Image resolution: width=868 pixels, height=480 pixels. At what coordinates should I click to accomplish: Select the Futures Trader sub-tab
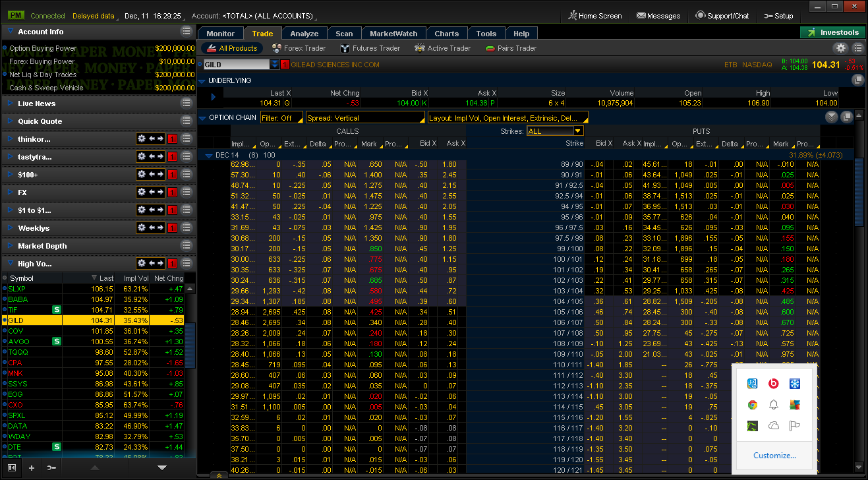370,48
